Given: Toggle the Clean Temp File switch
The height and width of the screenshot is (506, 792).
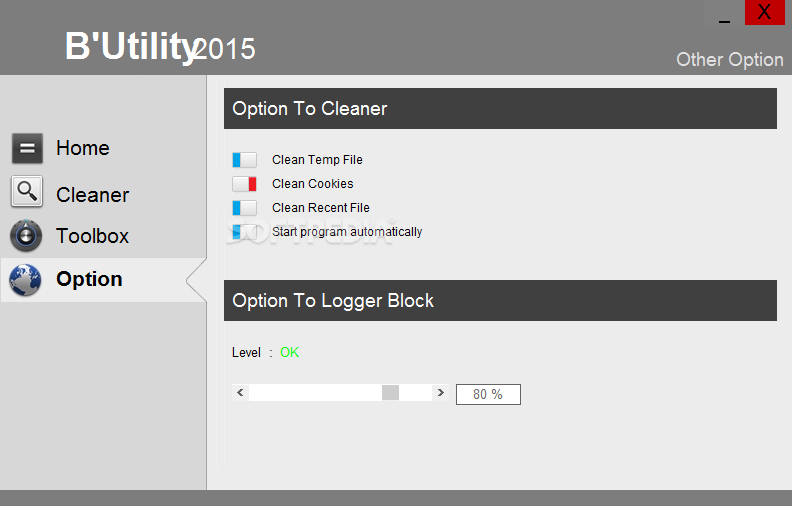Looking at the screenshot, I should (x=244, y=160).
